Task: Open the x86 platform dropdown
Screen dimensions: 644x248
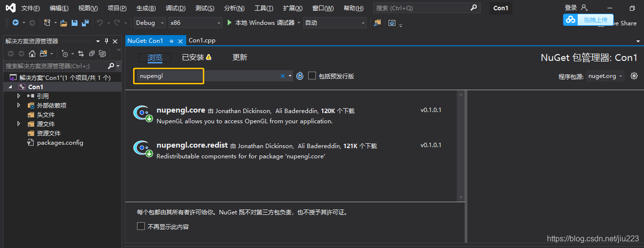Action: [195, 23]
